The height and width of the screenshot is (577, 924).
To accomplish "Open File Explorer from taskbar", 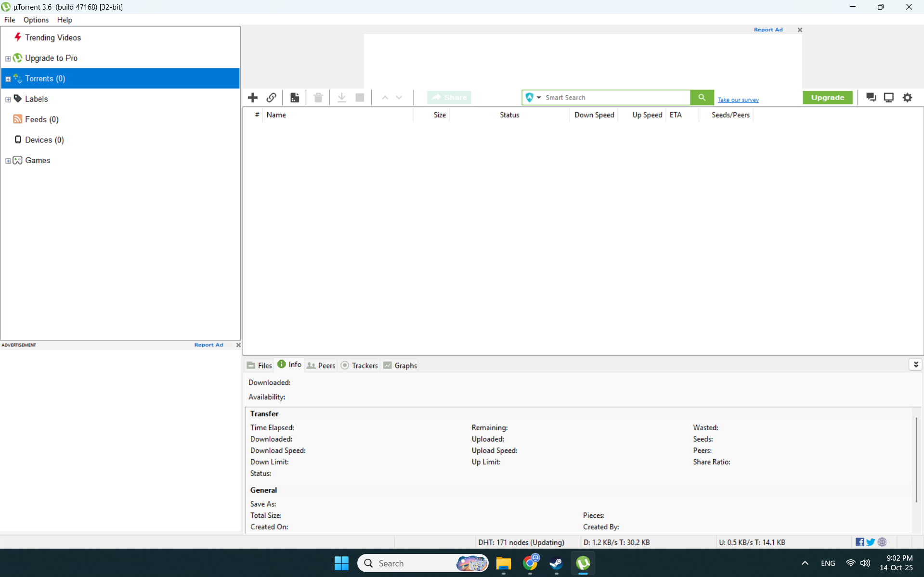I will pyautogui.click(x=504, y=563).
